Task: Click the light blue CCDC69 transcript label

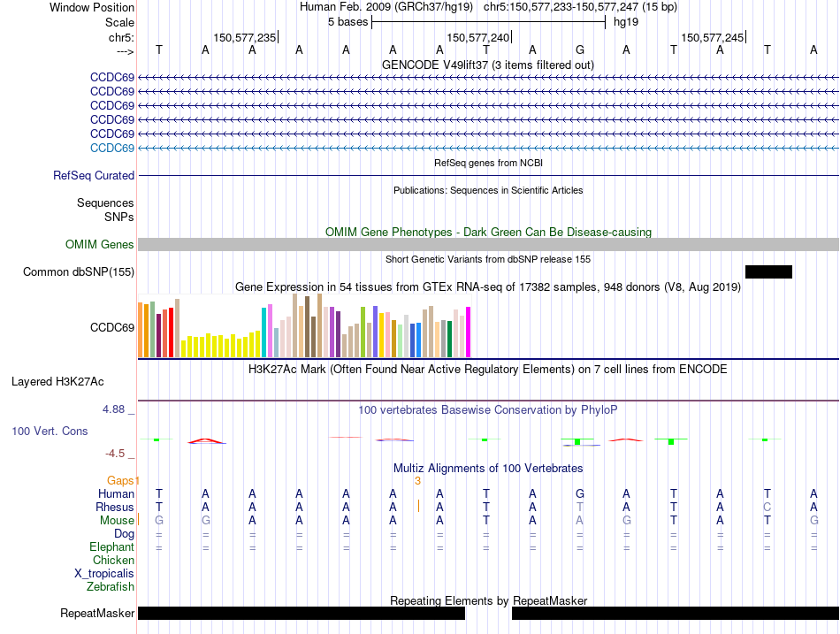Action: pyautogui.click(x=112, y=148)
